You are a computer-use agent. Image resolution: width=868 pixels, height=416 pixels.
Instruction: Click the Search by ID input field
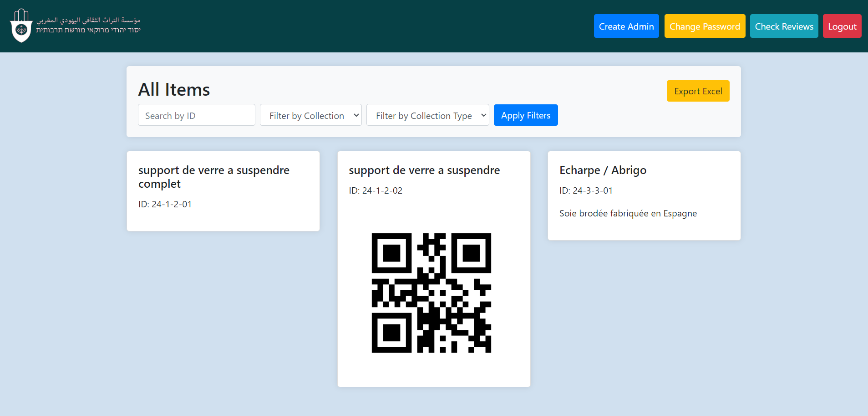[x=196, y=115]
